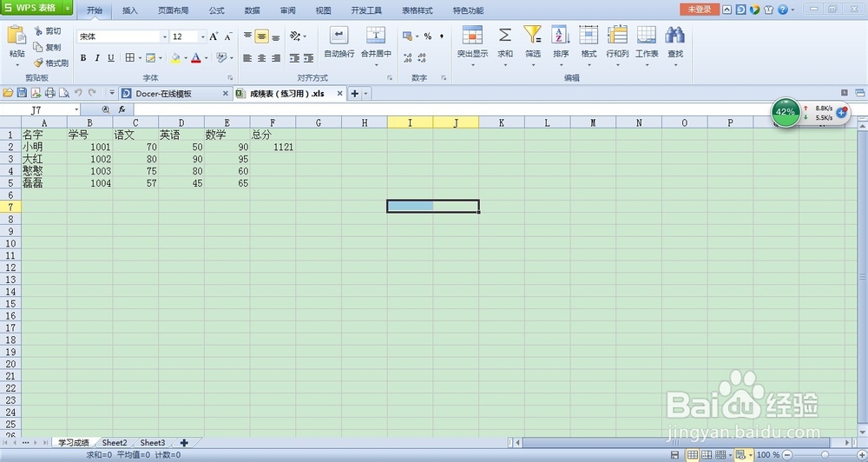The height and width of the screenshot is (462, 868).
Task: Toggle middle vertical alignment
Action: coord(261,36)
